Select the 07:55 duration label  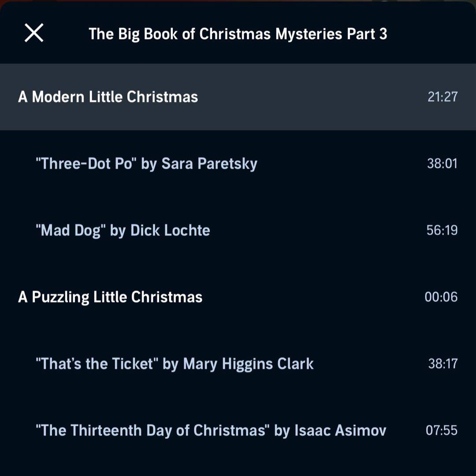coord(442,431)
